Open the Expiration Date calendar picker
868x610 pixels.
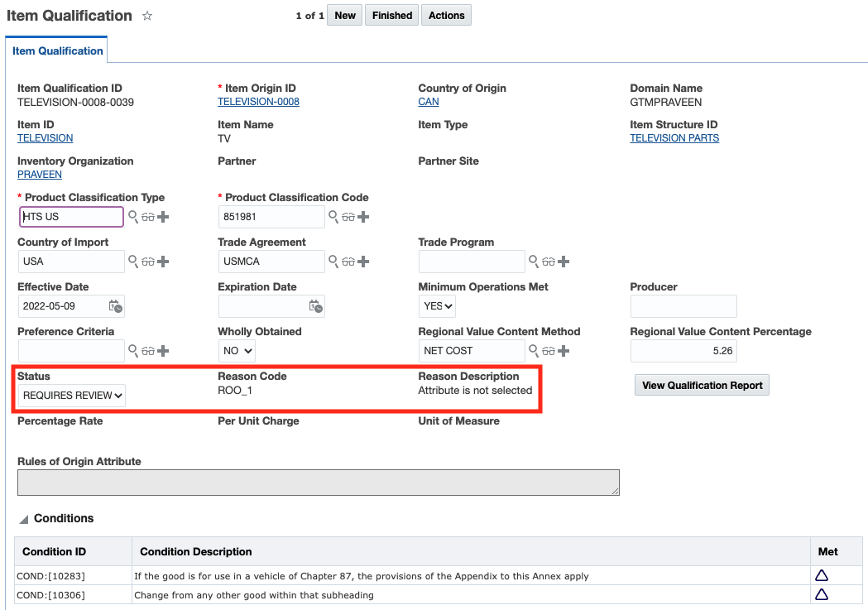tap(315, 306)
